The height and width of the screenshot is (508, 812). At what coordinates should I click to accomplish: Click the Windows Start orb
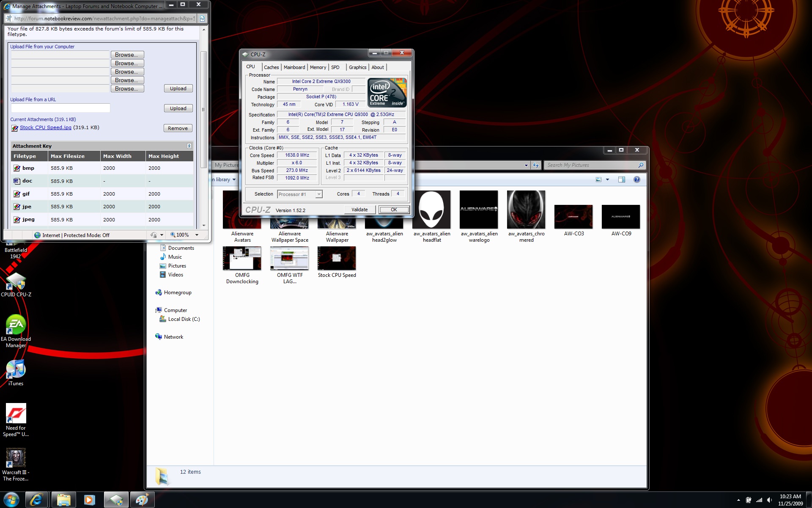[x=11, y=500]
